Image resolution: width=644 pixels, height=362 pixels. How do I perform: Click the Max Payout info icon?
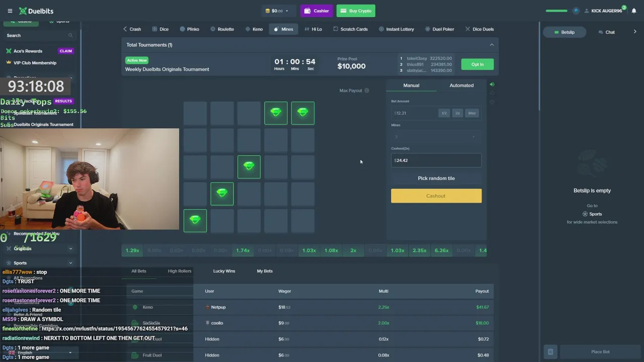(x=367, y=90)
